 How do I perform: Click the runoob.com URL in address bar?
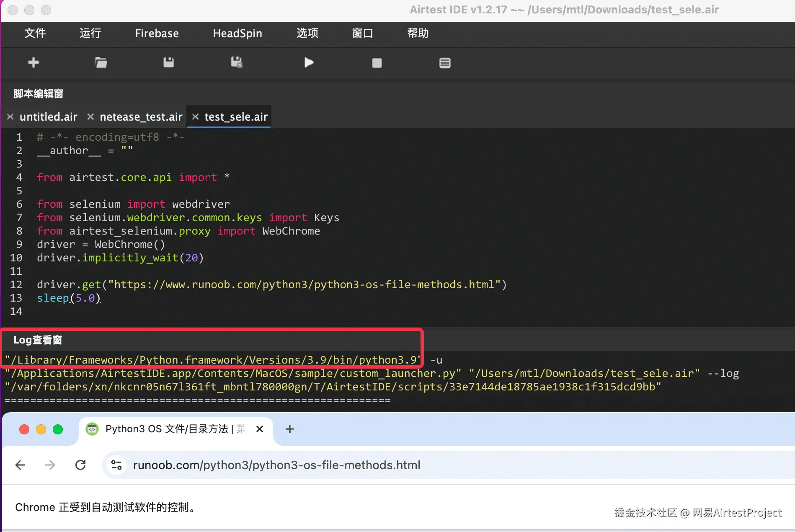(277, 465)
